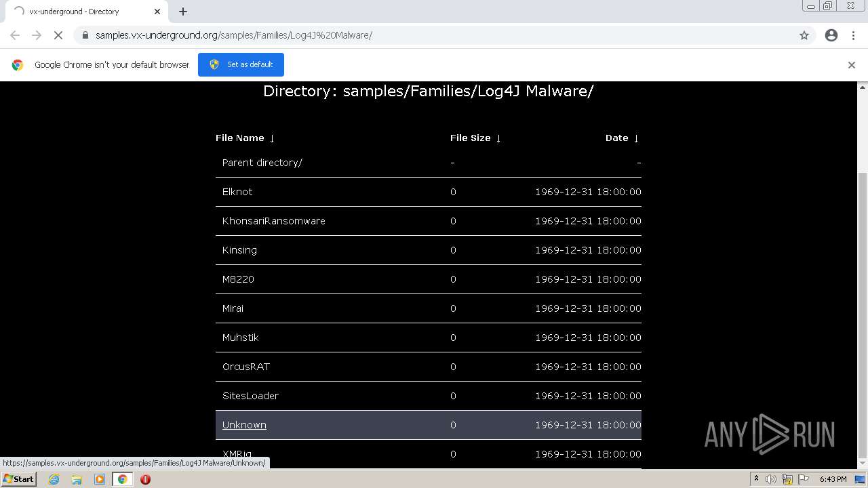
Task: Open the Unknown folder
Action: (x=244, y=425)
